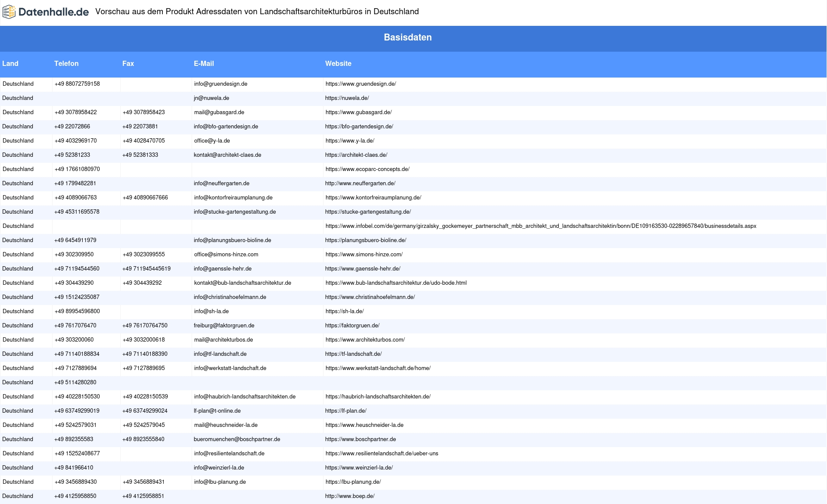827x504 pixels.
Task: Open https://www.werkstatt-landschaft.de/home/ cell
Action: tap(378, 368)
